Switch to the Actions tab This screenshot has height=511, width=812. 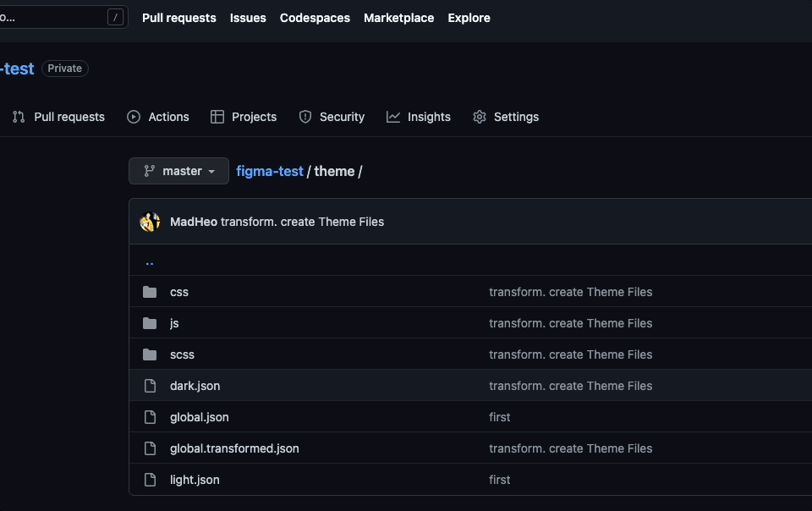158,117
